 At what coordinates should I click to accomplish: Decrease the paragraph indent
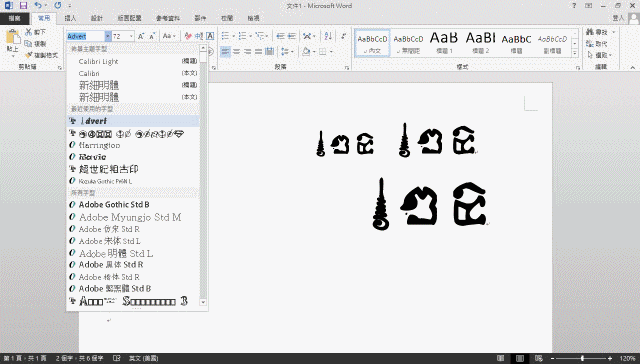pos(280,36)
